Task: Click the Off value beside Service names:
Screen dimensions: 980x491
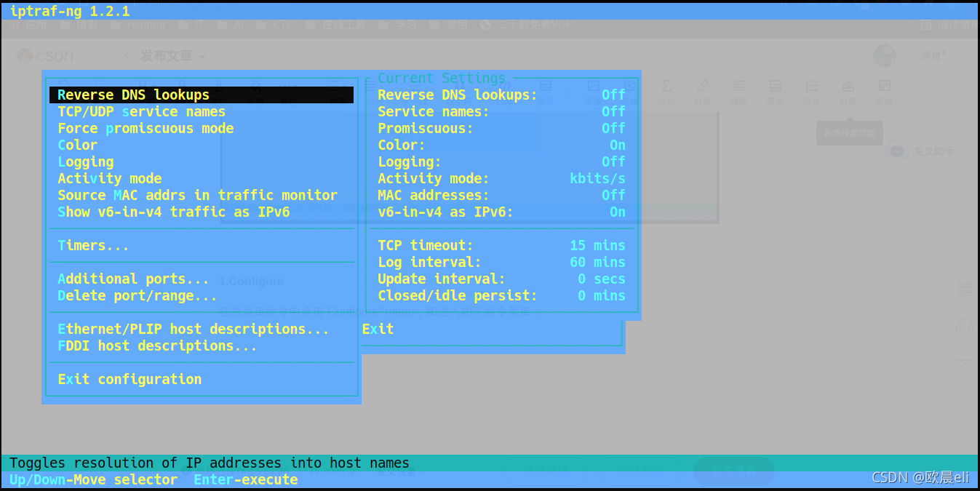Action: click(x=613, y=111)
